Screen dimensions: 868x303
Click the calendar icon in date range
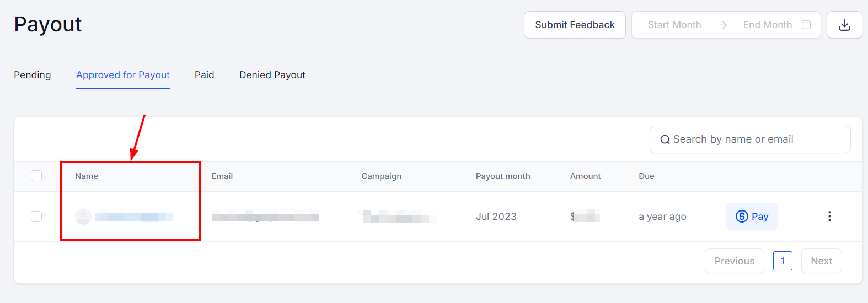806,25
